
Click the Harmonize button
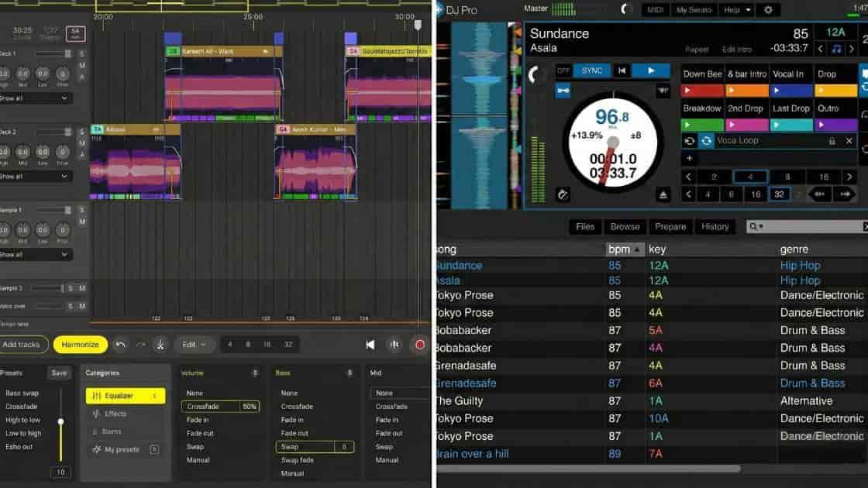click(80, 344)
